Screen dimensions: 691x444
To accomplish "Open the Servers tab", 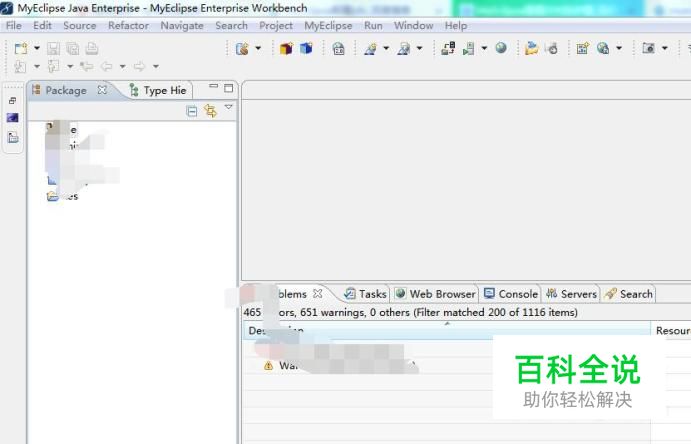I will tap(571, 294).
